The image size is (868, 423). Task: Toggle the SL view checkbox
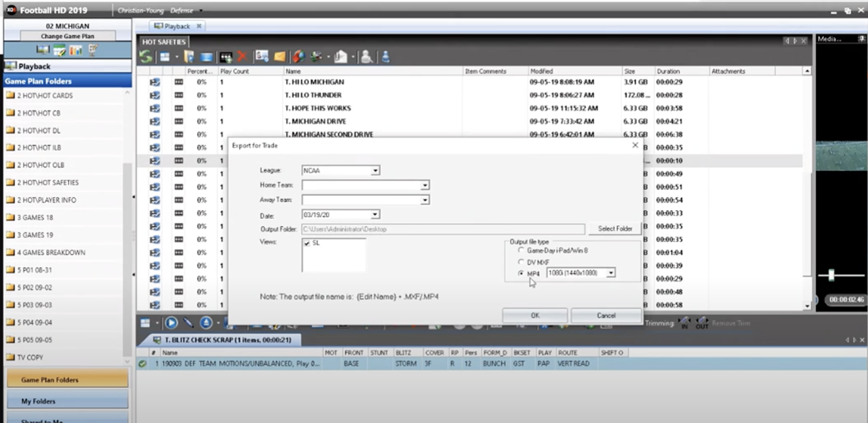click(x=307, y=243)
